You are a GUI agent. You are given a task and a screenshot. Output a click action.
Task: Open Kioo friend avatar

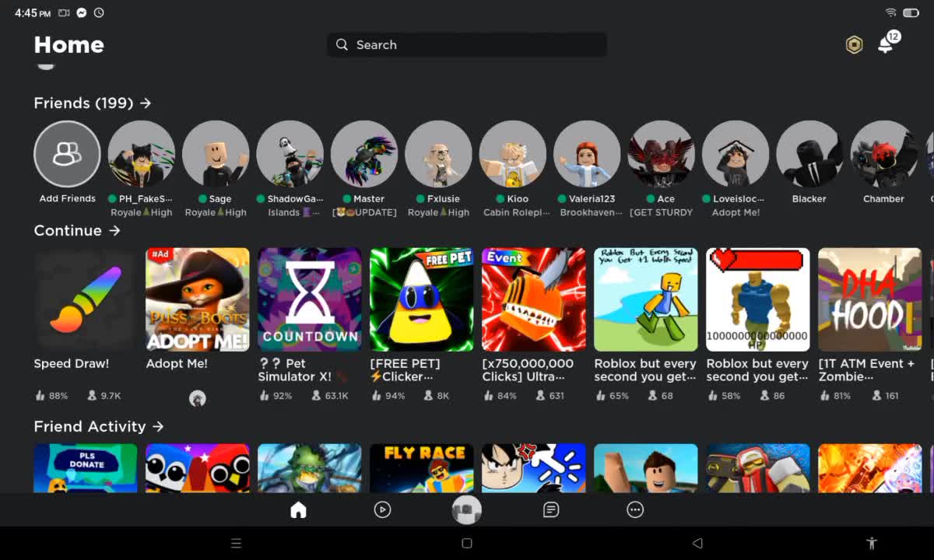[x=513, y=154]
